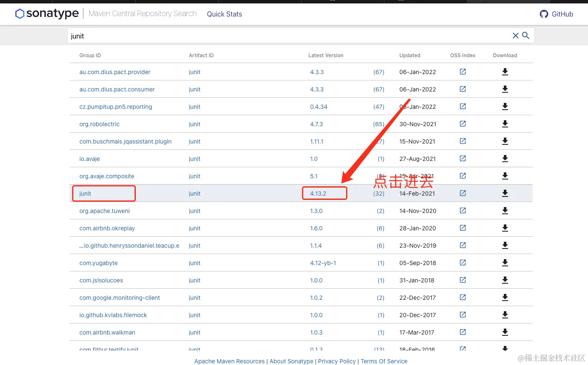The image size is (588, 365).
Task: Open org.robolectric group link
Action: tap(99, 124)
